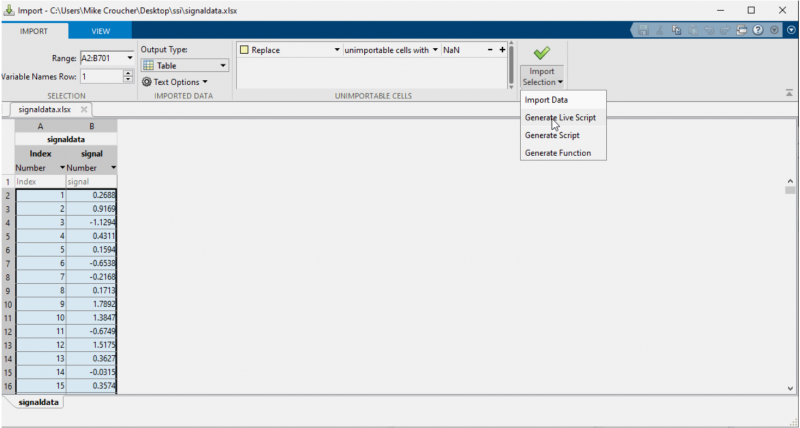Image resolution: width=800 pixels, height=428 pixels.
Task: Click the Index variable name cell
Action: tap(40, 154)
